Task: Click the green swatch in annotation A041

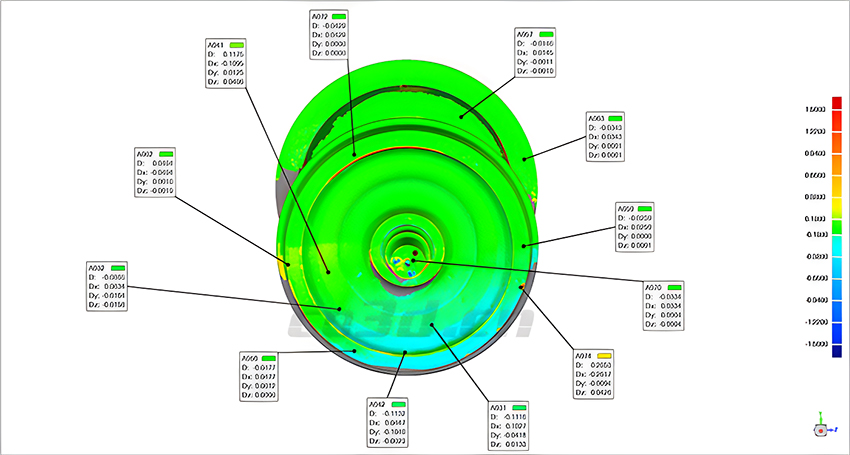Action: 237,45
